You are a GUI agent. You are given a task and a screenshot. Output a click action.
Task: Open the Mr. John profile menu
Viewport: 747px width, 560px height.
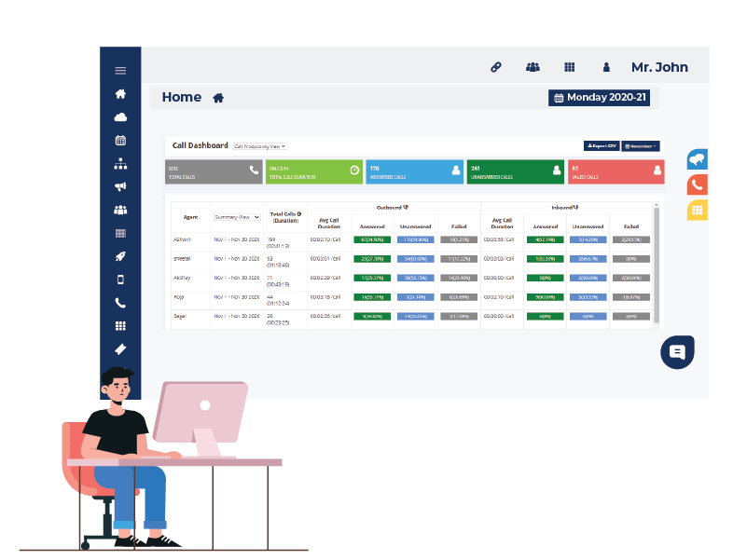coord(659,67)
